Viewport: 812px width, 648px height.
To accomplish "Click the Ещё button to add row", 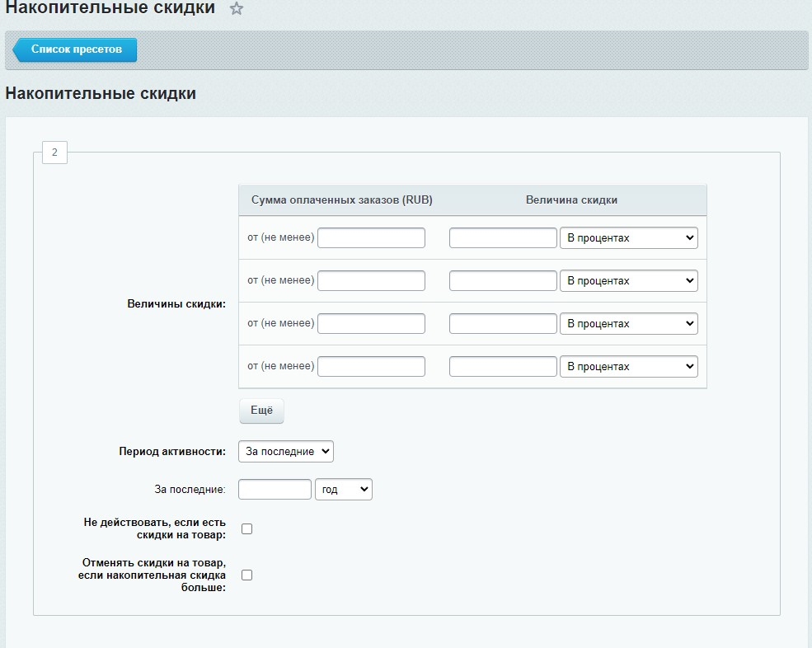I will coord(261,411).
